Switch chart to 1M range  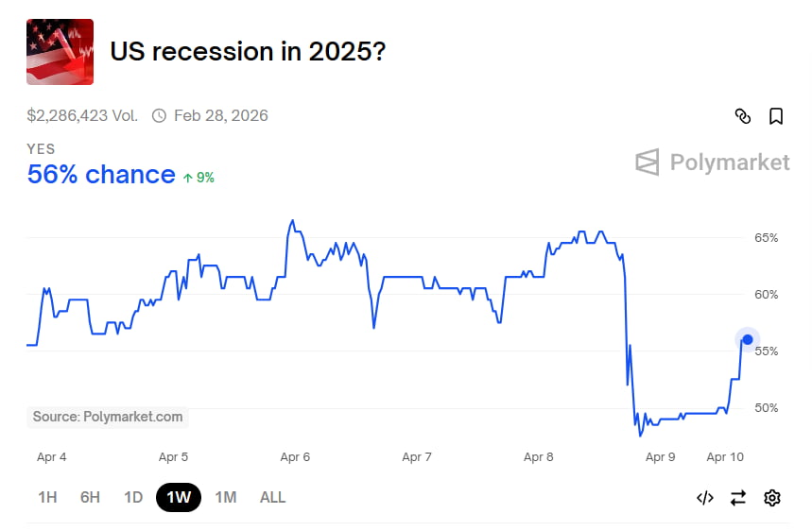click(x=225, y=497)
